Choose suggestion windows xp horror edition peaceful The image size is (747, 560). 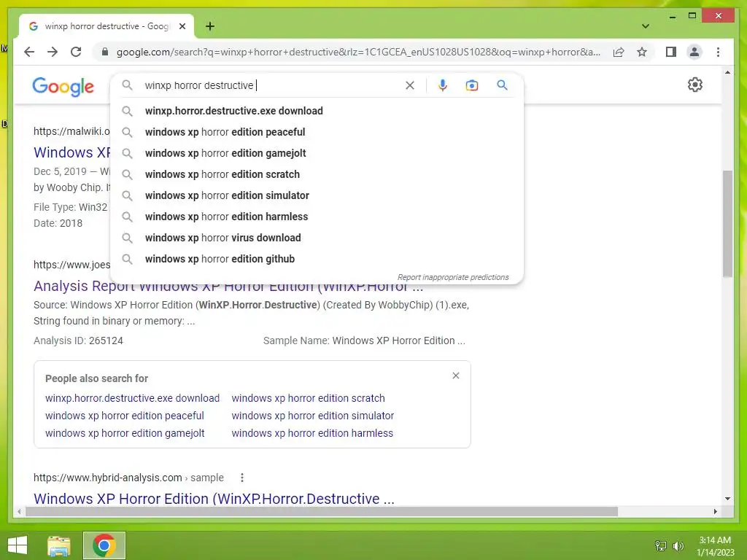(x=317, y=132)
